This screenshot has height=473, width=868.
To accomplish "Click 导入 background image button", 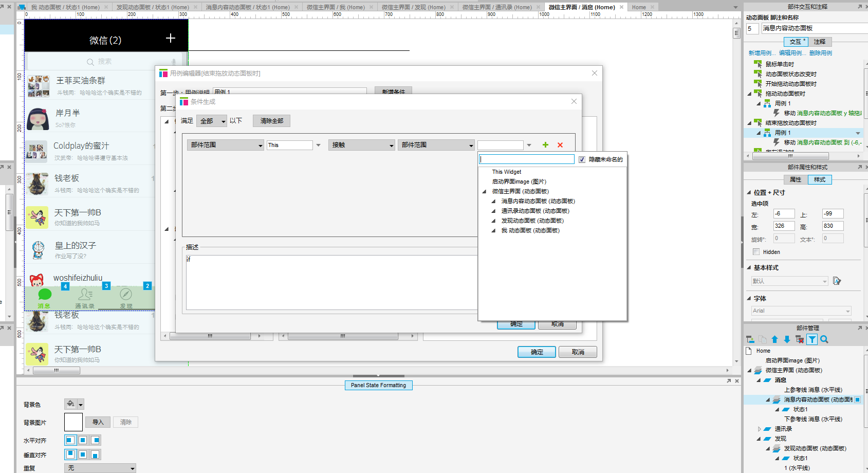I will point(98,422).
